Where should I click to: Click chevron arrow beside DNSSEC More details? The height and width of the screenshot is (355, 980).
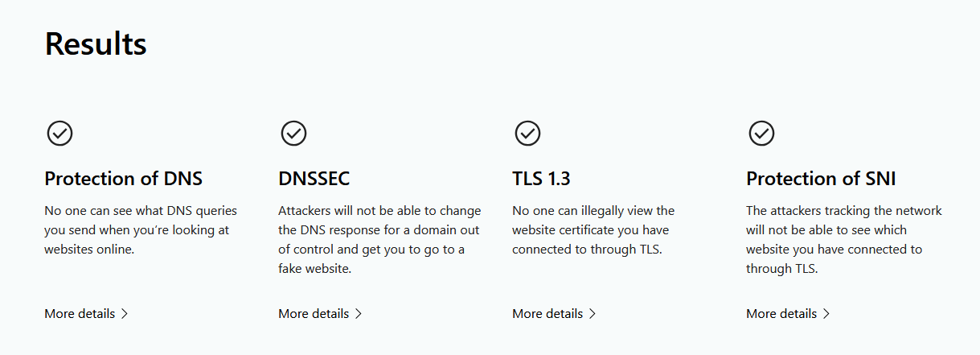[359, 314]
